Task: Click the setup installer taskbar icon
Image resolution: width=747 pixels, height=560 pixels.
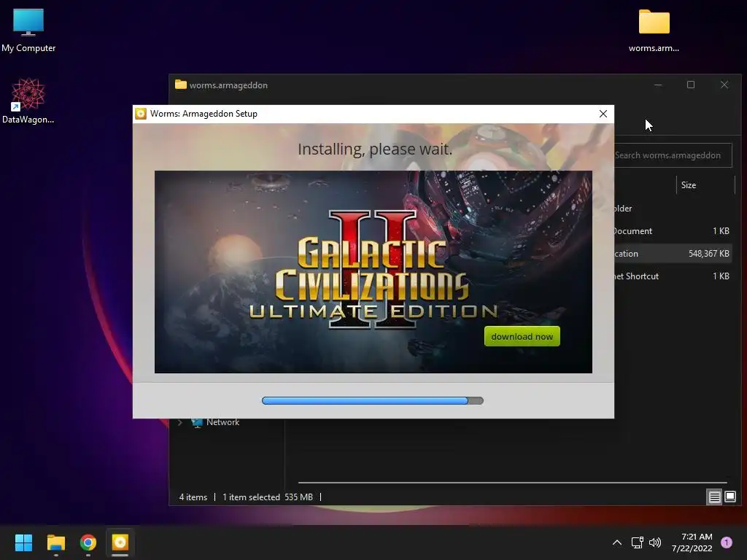Action: pyautogui.click(x=120, y=542)
